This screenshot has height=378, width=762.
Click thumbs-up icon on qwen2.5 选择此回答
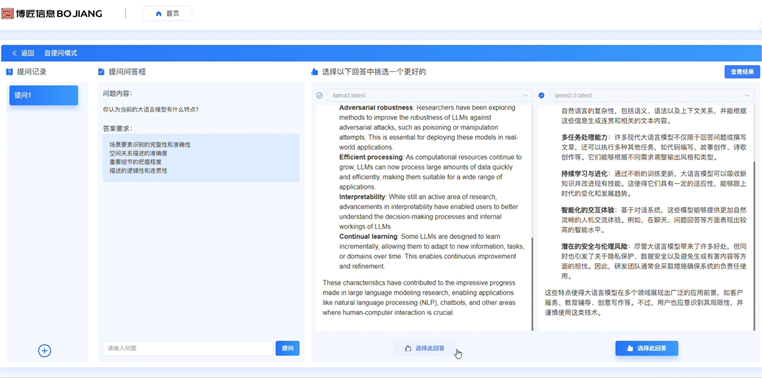coord(630,348)
